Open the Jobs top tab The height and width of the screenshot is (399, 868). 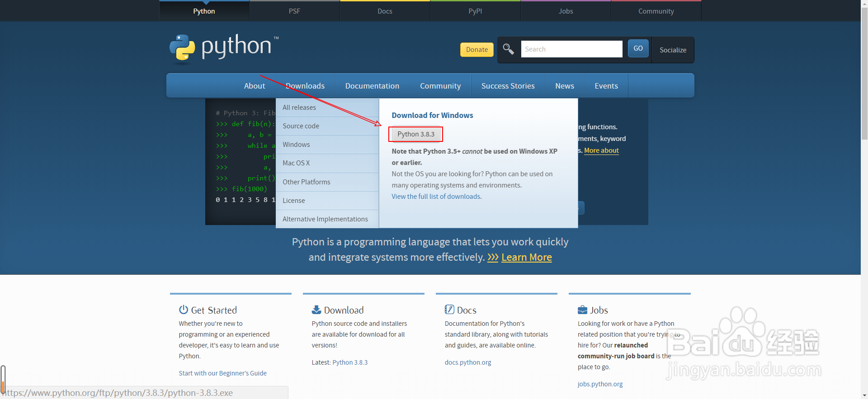(x=566, y=11)
